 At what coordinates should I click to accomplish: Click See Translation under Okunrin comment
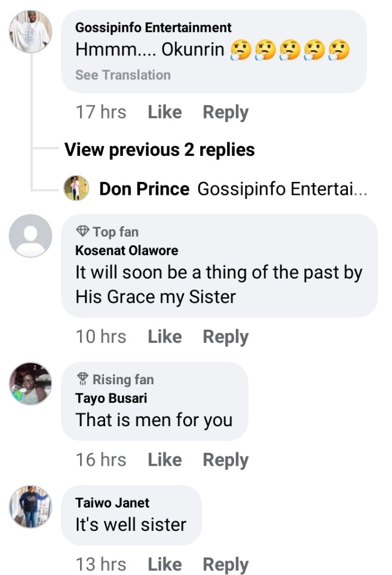(123, 75)
